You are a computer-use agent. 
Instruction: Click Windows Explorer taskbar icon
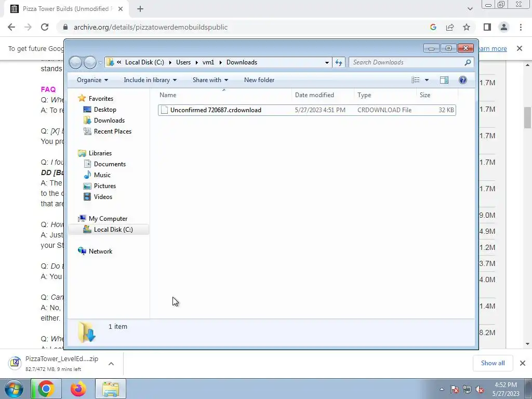111,389
